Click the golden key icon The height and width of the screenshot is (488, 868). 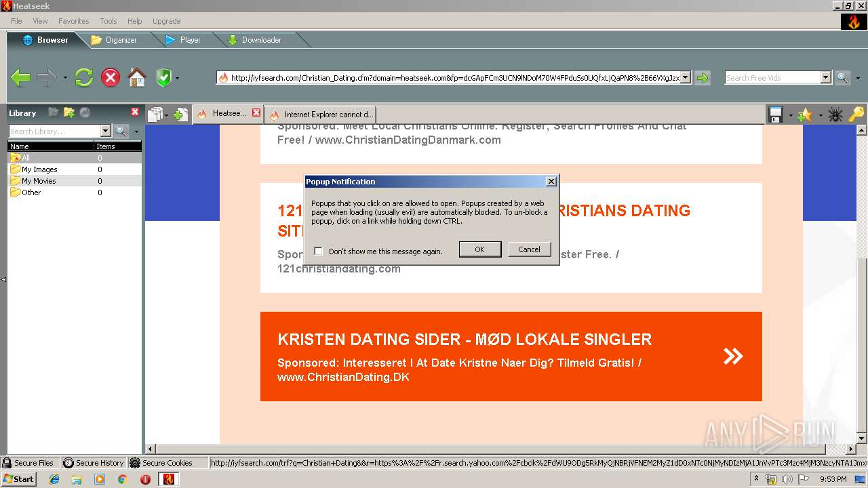pyautogui.click(x=856, y=115)
